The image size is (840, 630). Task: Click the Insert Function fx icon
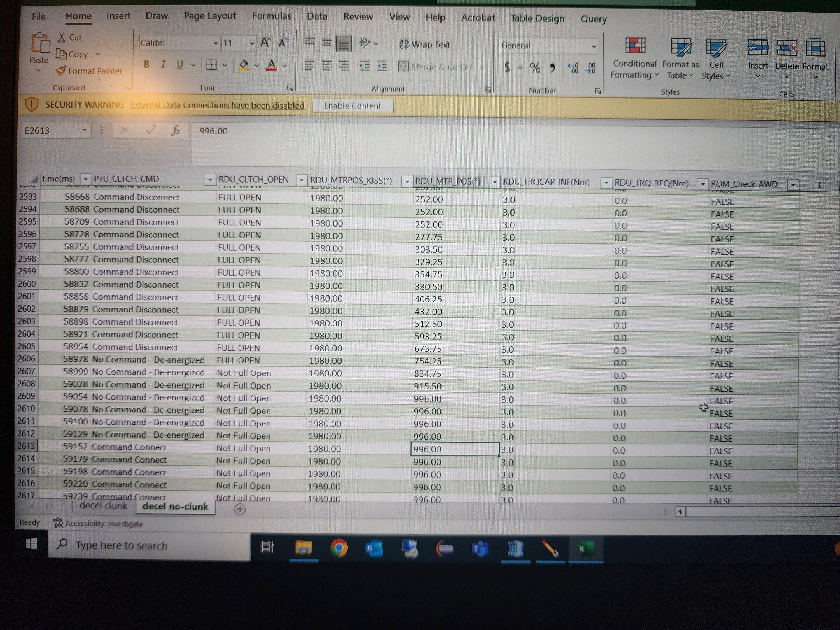click(175, 131)
